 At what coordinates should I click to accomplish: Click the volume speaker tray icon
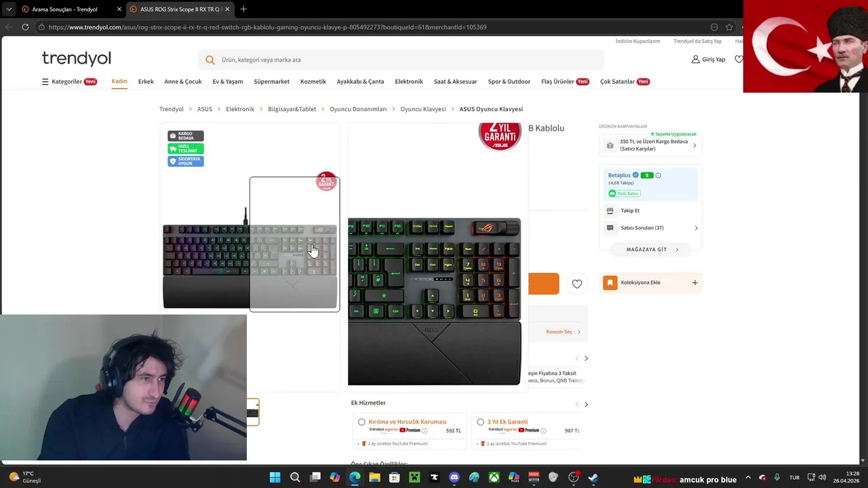click(x=822, y=478)
